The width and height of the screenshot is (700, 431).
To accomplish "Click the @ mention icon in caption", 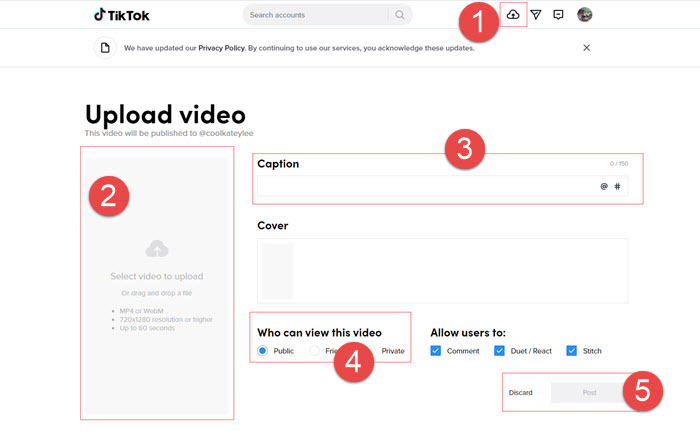I will 603,186.
